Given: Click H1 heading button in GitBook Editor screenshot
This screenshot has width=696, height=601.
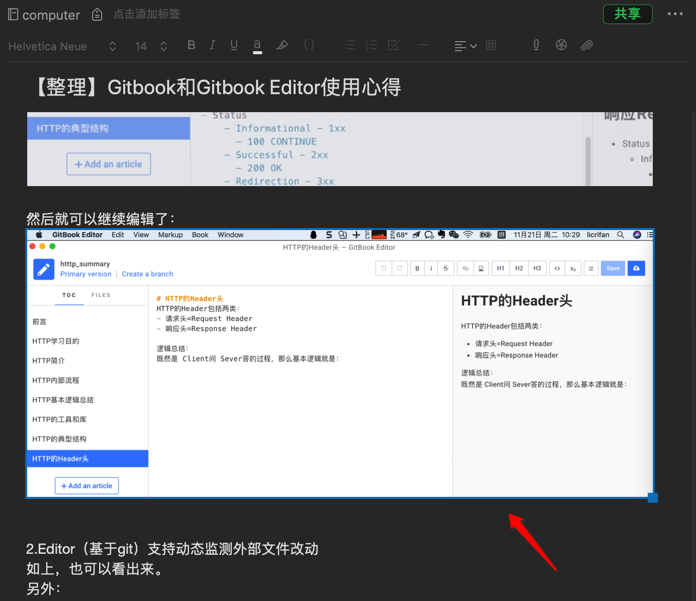Looking at the screenshot, I should (x=500, y=268).
